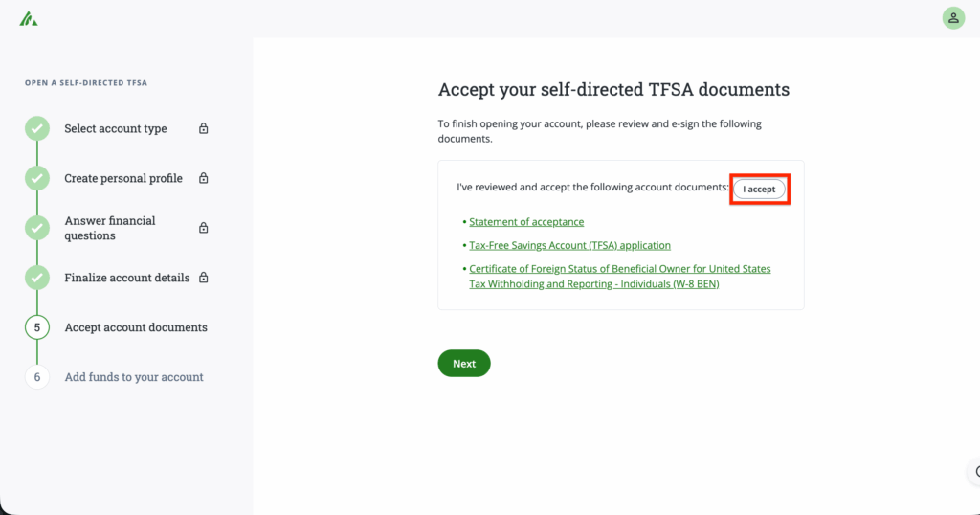
Task: Select the step 5 circle indicator
Action: 37,327
